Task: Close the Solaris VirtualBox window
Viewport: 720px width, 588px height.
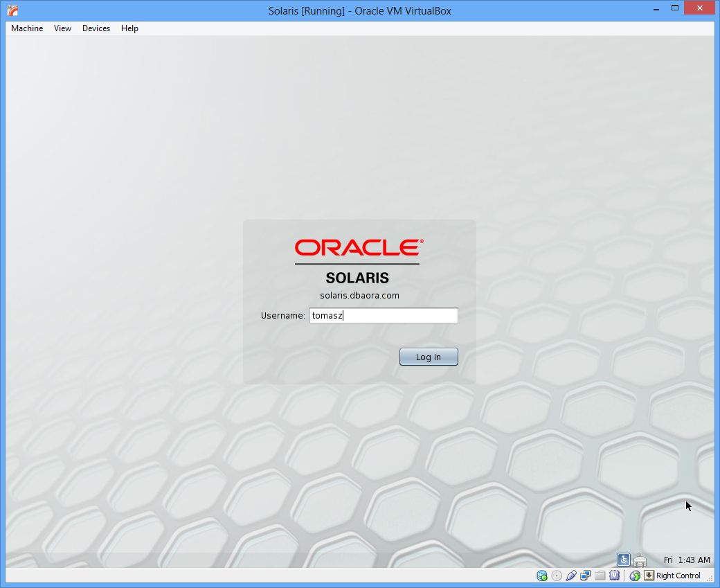Action: pyautogui.click(x=699, y=8)
